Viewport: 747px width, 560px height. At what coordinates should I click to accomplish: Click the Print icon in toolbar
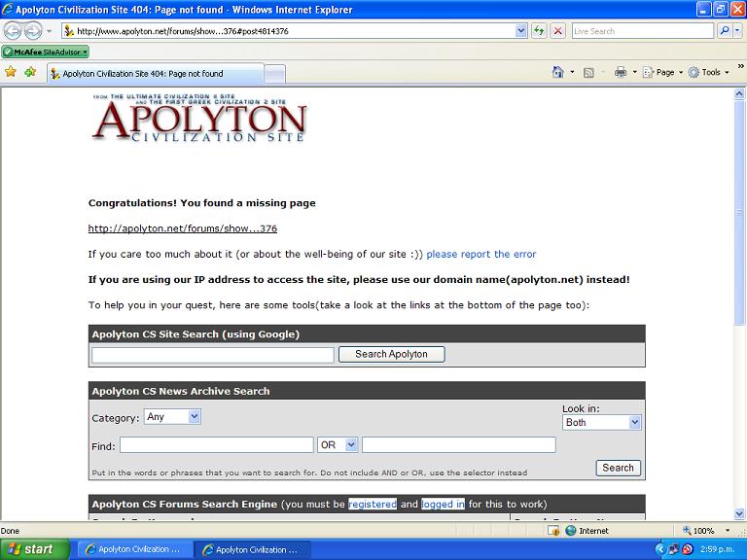(x=620, y=72)
